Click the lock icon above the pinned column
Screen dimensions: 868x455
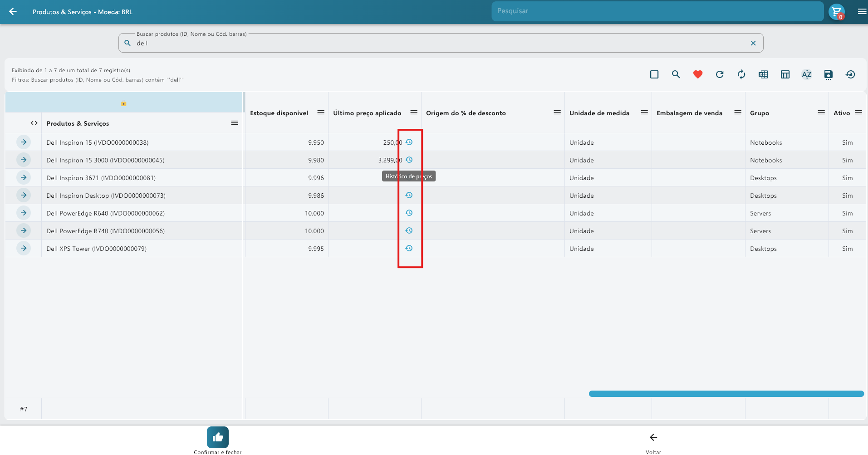[x=124, y=103]
